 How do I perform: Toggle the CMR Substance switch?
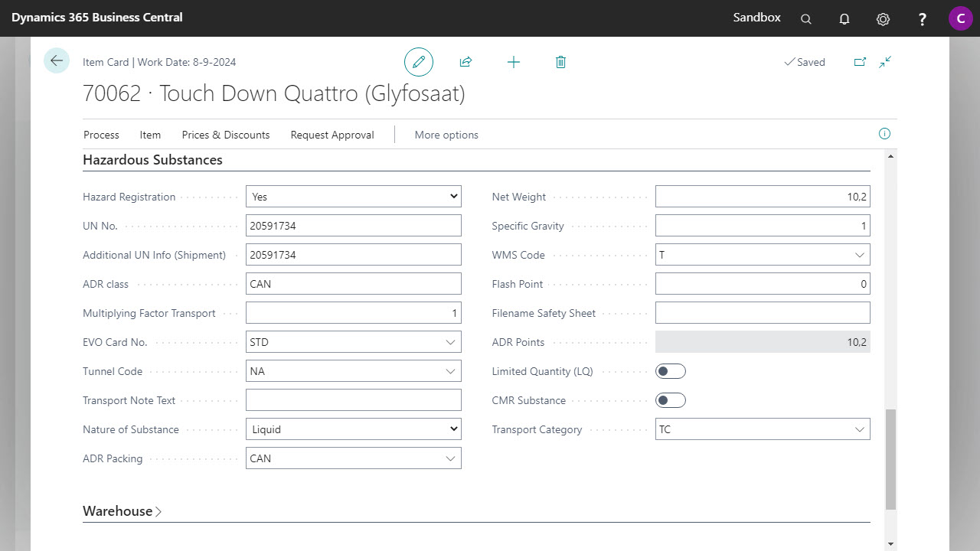(x=671, y=400)
